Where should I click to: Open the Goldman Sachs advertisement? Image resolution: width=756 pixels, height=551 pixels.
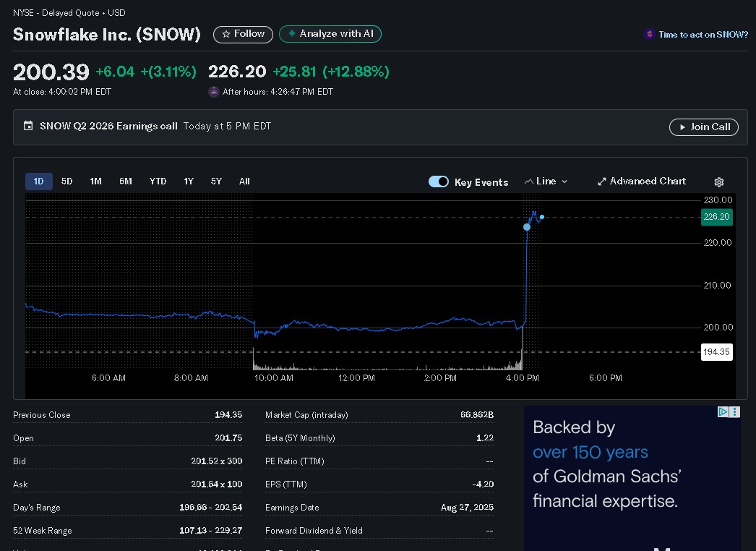(632, 478)
